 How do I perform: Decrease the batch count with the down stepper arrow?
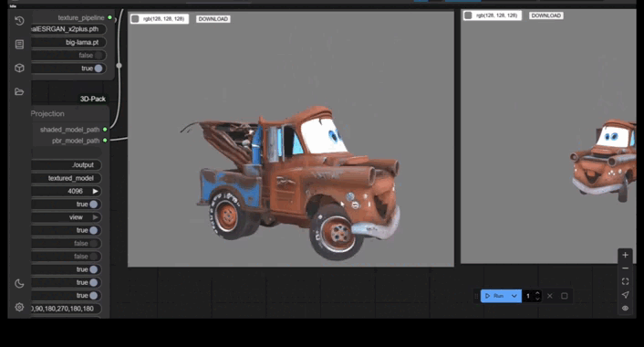click(537, 299)
